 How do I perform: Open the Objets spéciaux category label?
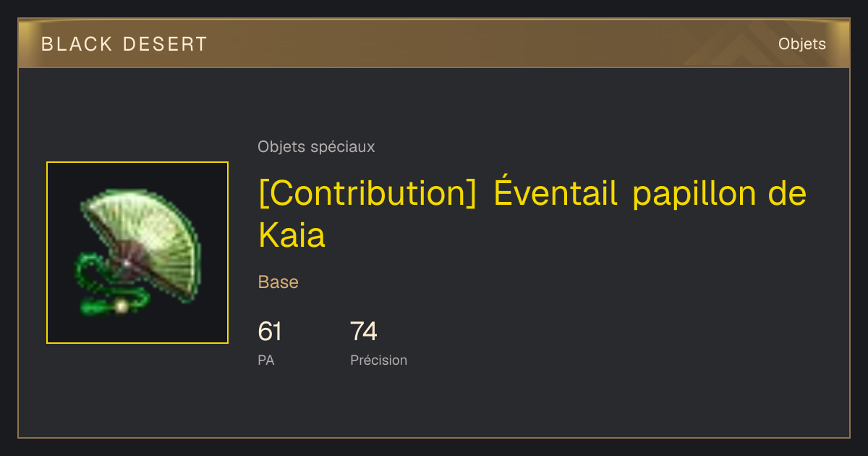316,147
